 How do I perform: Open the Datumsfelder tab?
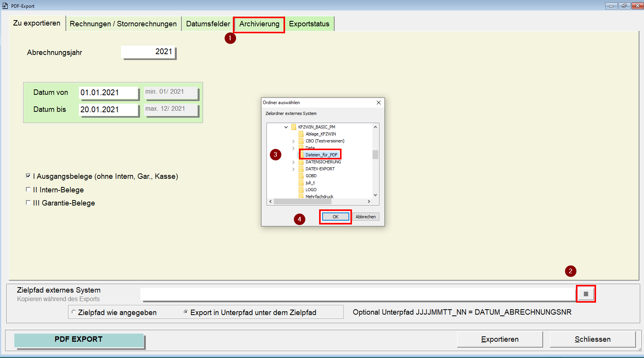coord(208,24)
